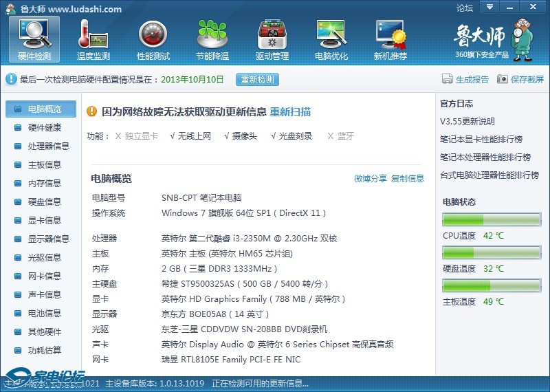
Task: Switch to 显卡信息 sidebar section
Action: point(44,220)
